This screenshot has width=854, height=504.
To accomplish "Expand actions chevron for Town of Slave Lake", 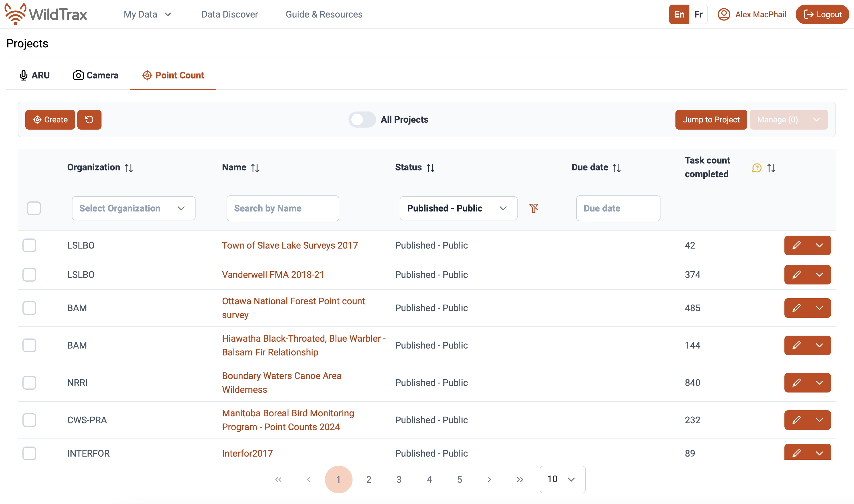I will (x=819, y=245).
